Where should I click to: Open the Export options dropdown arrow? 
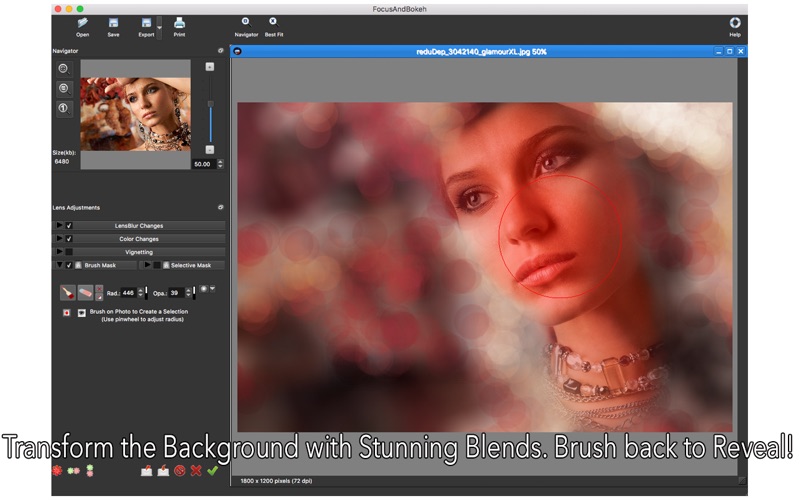pos(159,28)
